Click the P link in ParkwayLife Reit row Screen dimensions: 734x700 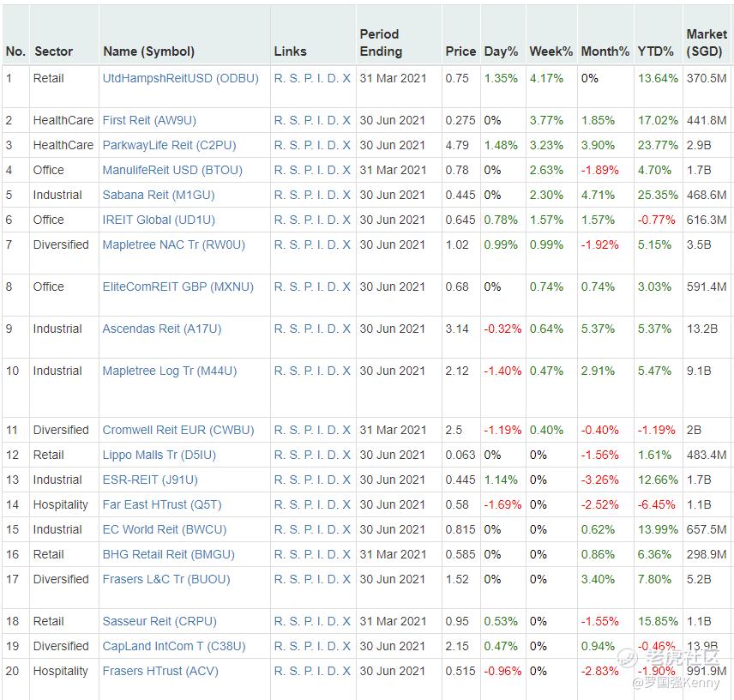308,145
